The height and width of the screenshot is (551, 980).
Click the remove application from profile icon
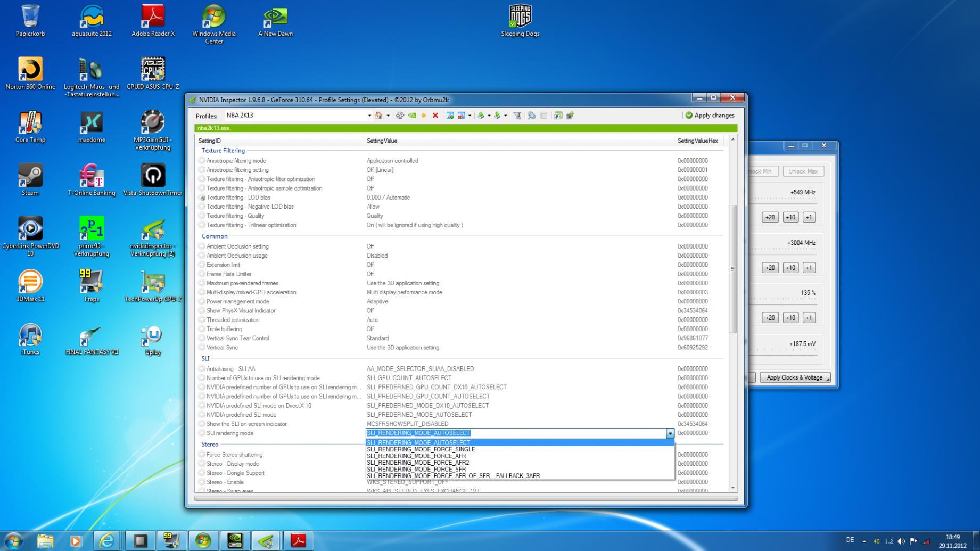tap(461, 116)
